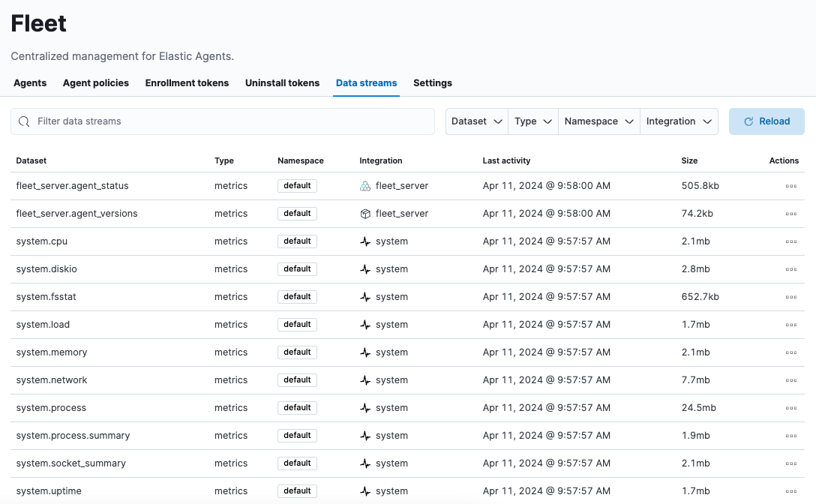The width and height of the screenshot is (816, 504).
Task: Open the Type filter dropdown
Action: 532,121
